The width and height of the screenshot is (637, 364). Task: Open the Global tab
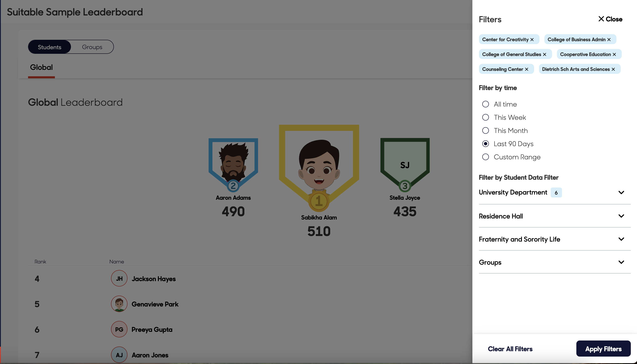pos(41,67)
